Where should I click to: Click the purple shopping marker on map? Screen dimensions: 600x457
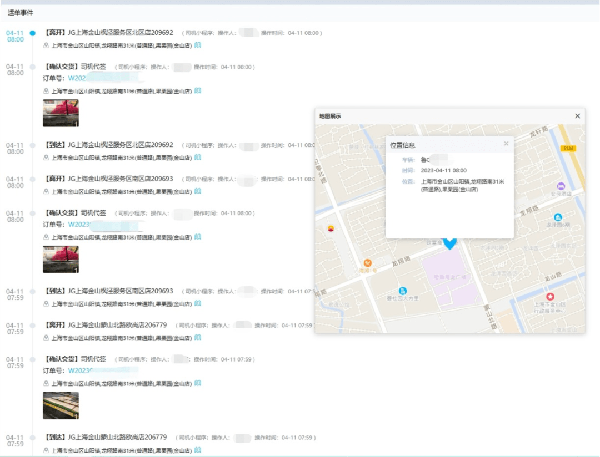tap(561, 186)
